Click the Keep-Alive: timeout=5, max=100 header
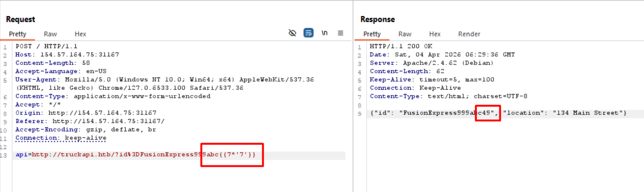 point(432,79)
